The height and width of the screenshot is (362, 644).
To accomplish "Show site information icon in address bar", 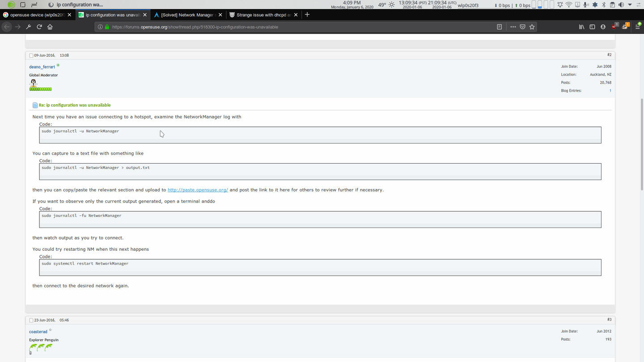I will [x=100, y=27].
